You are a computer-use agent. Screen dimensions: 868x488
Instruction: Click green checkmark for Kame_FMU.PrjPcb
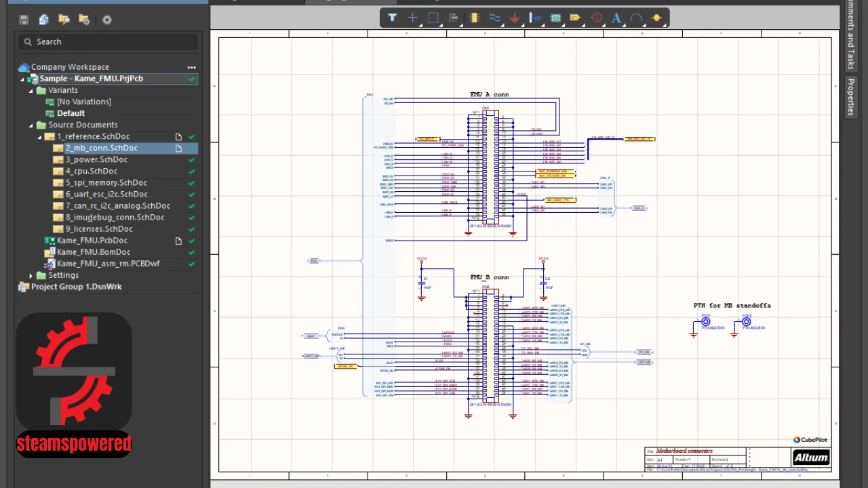click(192, 79)
